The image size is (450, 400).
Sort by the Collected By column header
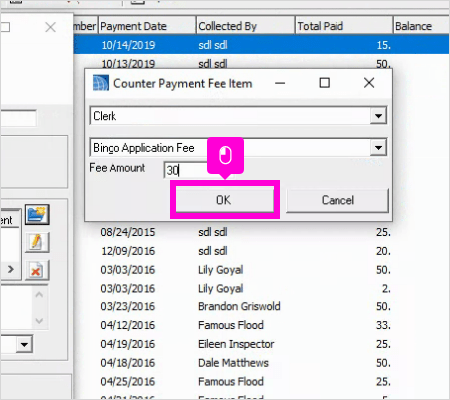[x=245, y=26]
